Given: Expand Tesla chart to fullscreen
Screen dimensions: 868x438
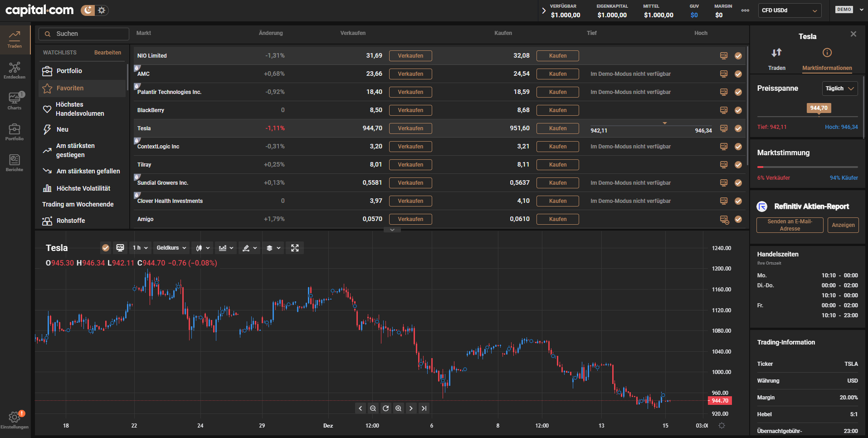Looking at the screenshot, I should coord(295,248).
